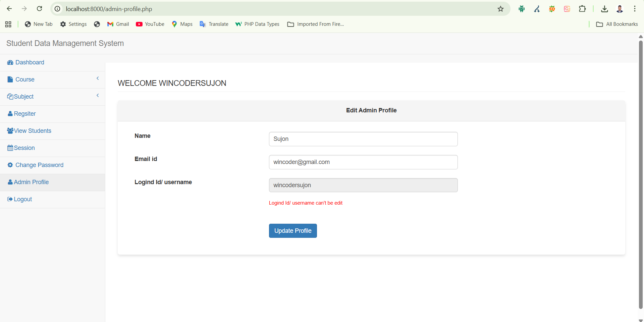Click the Session calendar icon

tap(10, 148)
